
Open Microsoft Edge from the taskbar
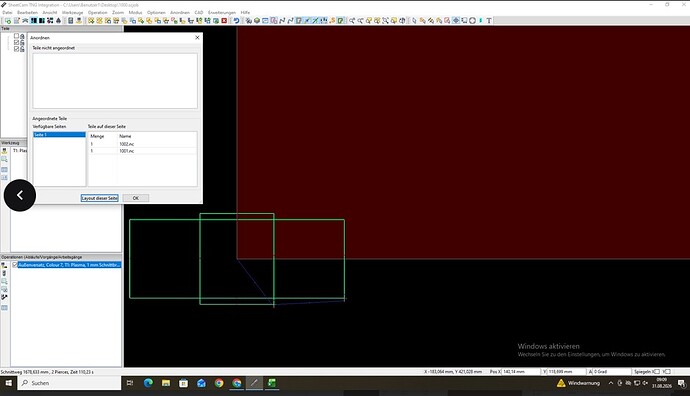[148, 383]
